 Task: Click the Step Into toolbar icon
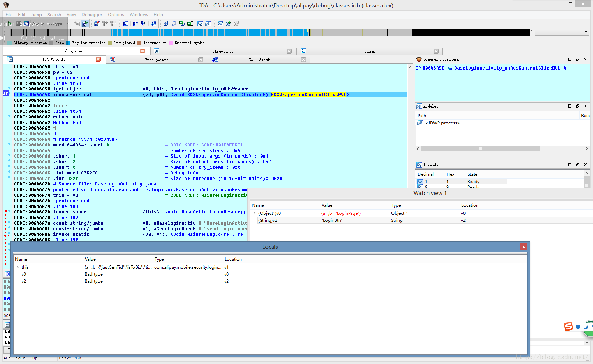point(166,23)
